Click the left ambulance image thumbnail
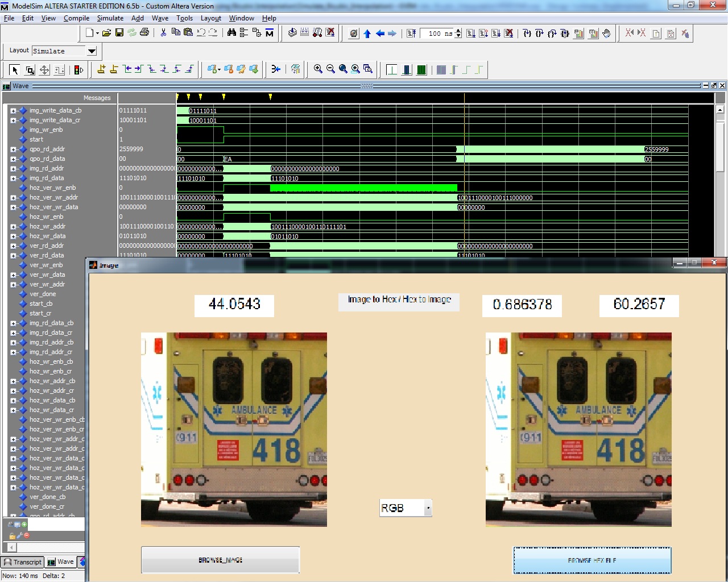 [234, 430]
